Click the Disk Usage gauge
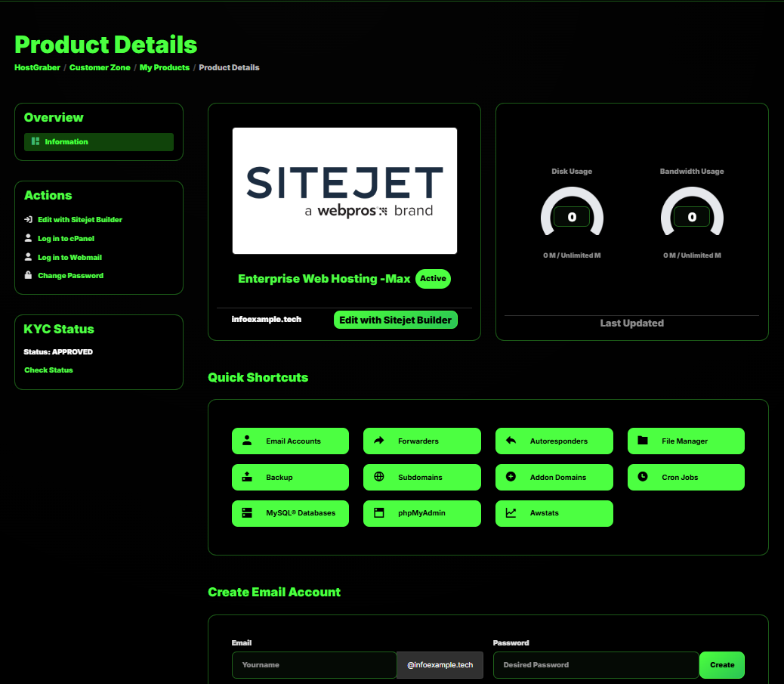 (x=572, y=212)
